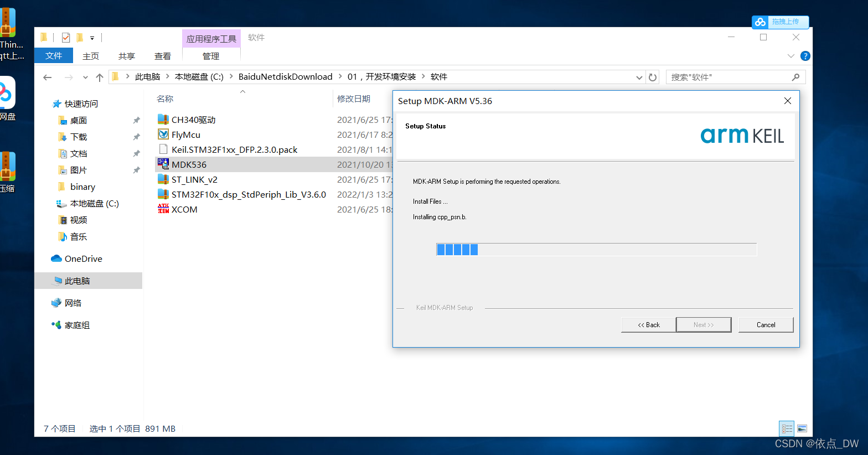Click the search magnifier icon
Viewport: 868px width, 455px height.
[795, 77]
